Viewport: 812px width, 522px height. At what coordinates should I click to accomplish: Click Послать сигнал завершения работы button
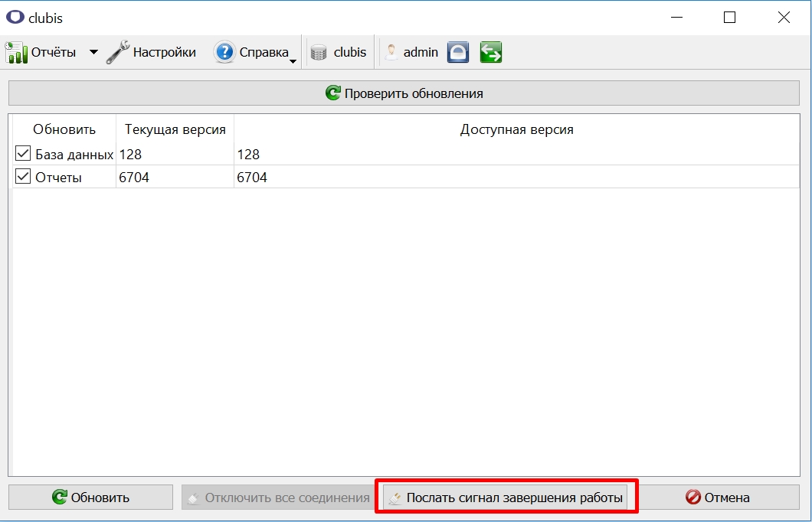pyautogui.click(x=505, y=498)
